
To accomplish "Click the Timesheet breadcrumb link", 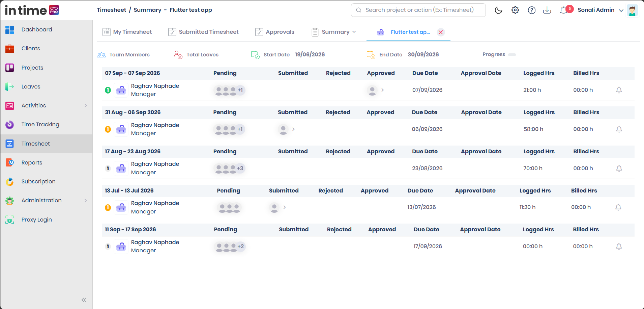I will pyautogui.click(x=112, y=10).
